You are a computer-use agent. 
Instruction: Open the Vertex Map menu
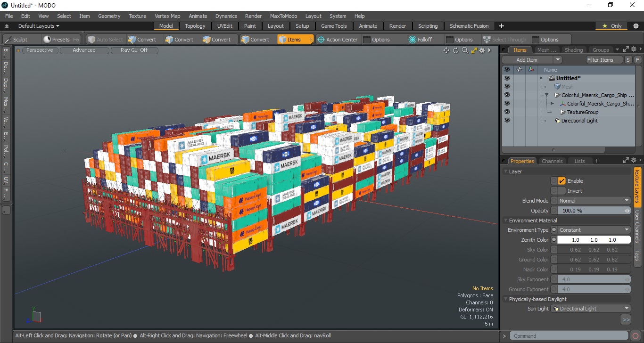[167, 16]
